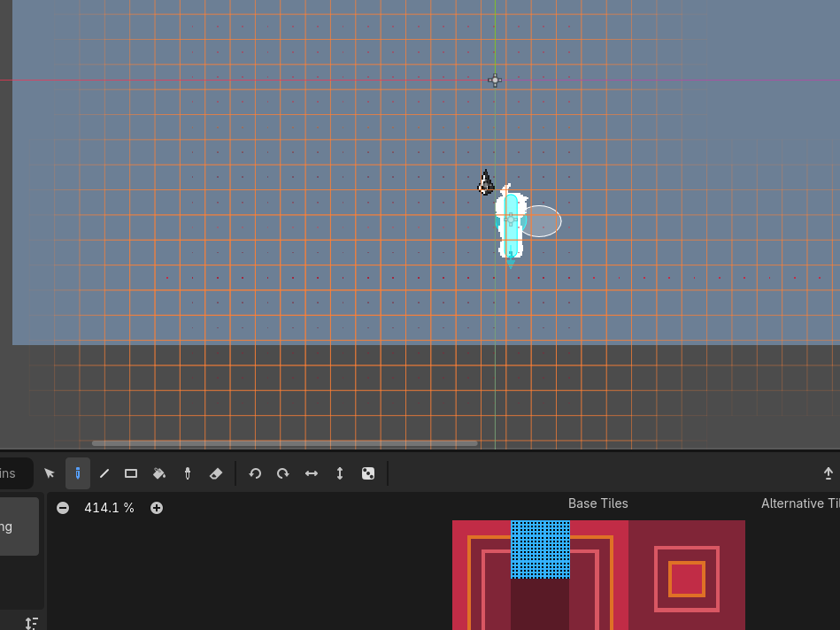Image resolution: width=840 pixels, height=630 pixels.
Task: Flip tile horizontally
Action: tap(312, 473)
